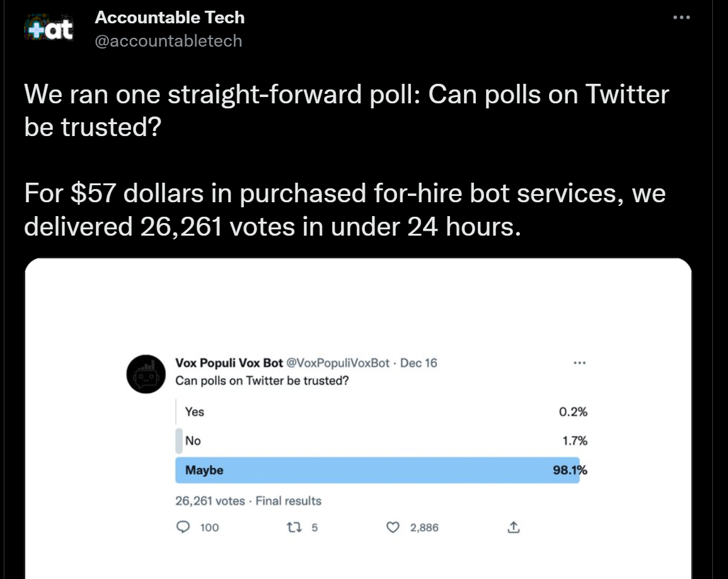The height and width of the screenshot is (579, 728).
Task: Select the No poll option
Action: [193, 440]
